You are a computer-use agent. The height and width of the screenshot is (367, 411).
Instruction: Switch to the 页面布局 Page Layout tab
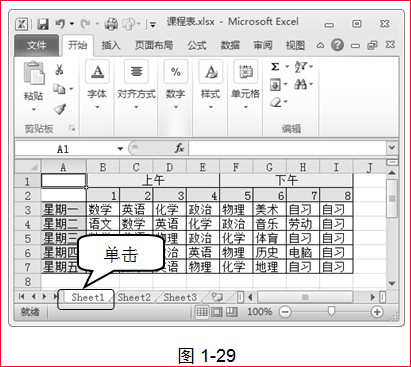coord(154,45)
